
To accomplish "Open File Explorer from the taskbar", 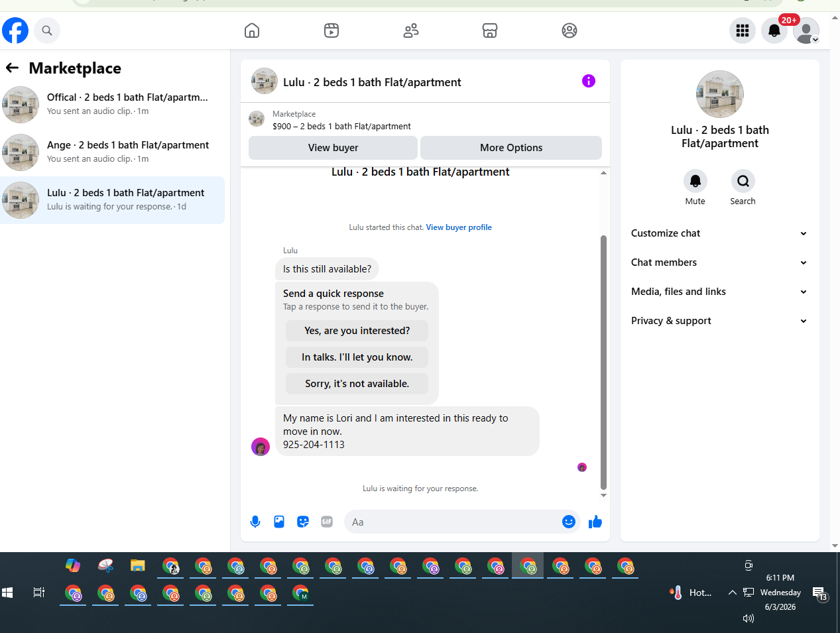I will tap(138, 565).
